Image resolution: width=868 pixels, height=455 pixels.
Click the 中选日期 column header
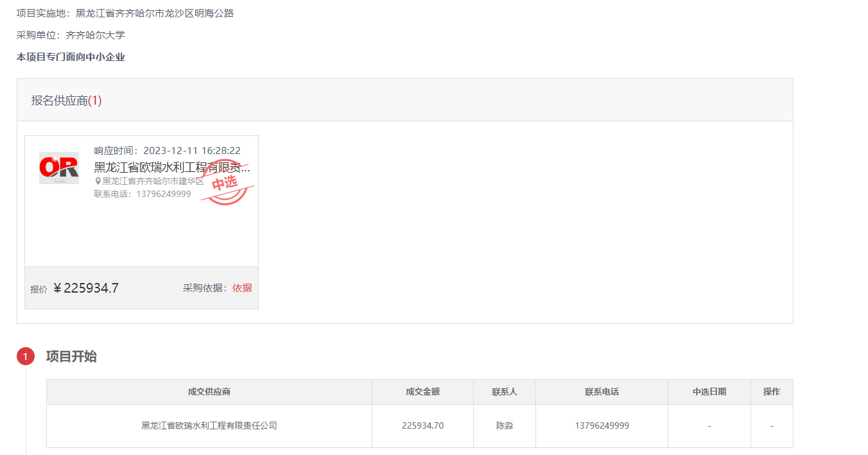point(709,391)
